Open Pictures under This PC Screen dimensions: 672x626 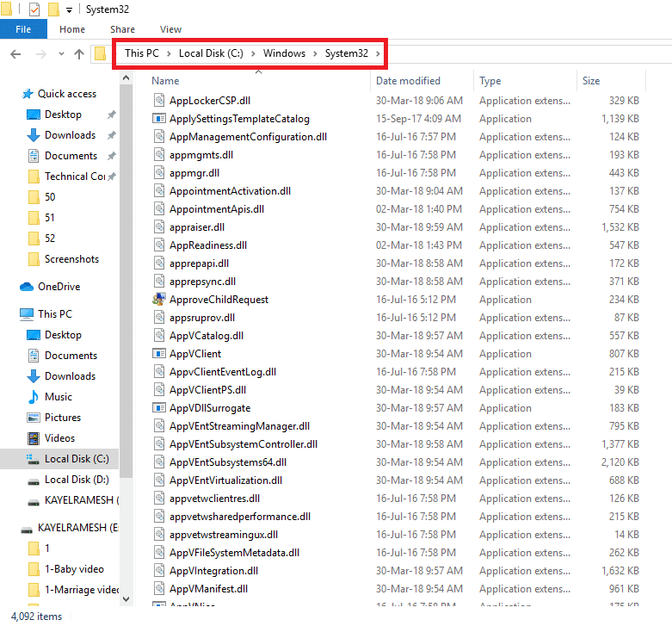63,418
